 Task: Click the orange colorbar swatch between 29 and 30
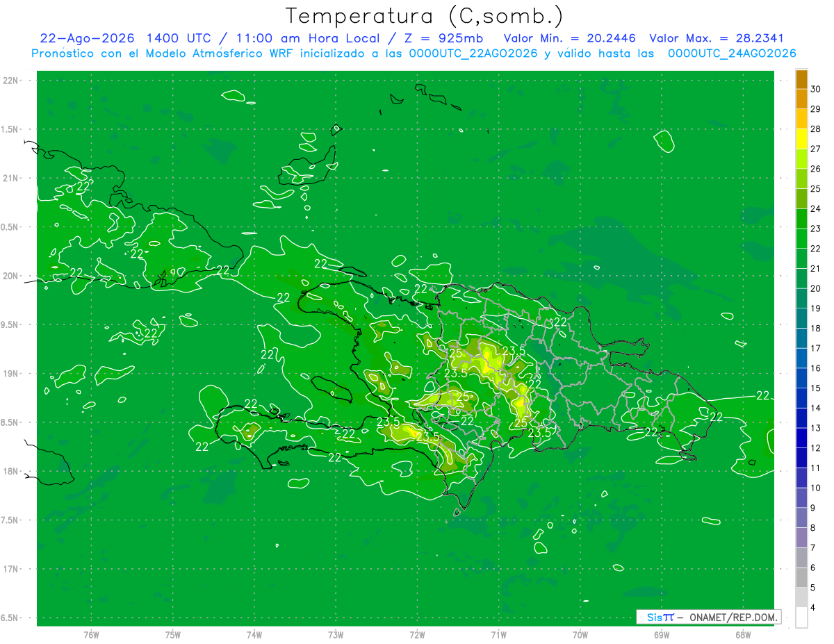point(801,99)
